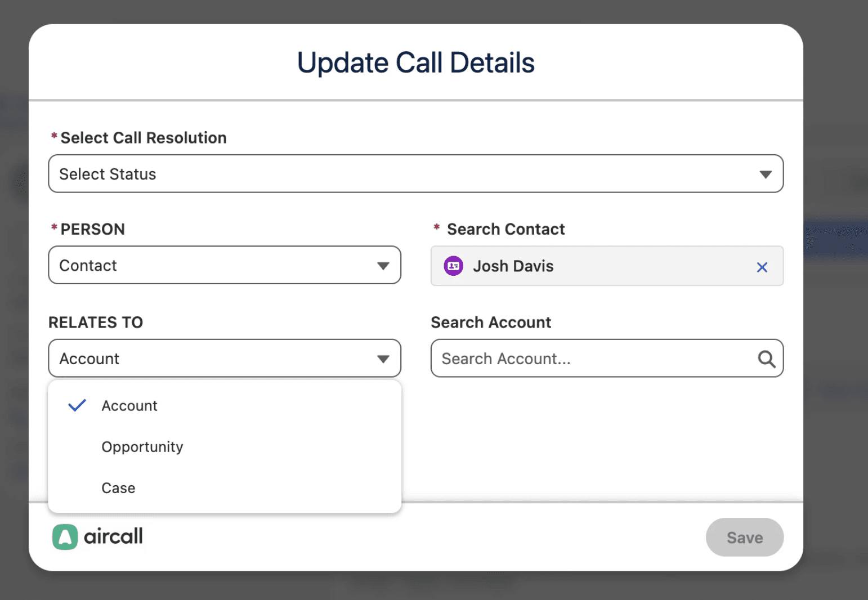This screenshot has width=868, height=600.
Task: Click the Aircall logo icon
Action: (x=65, y=536)
